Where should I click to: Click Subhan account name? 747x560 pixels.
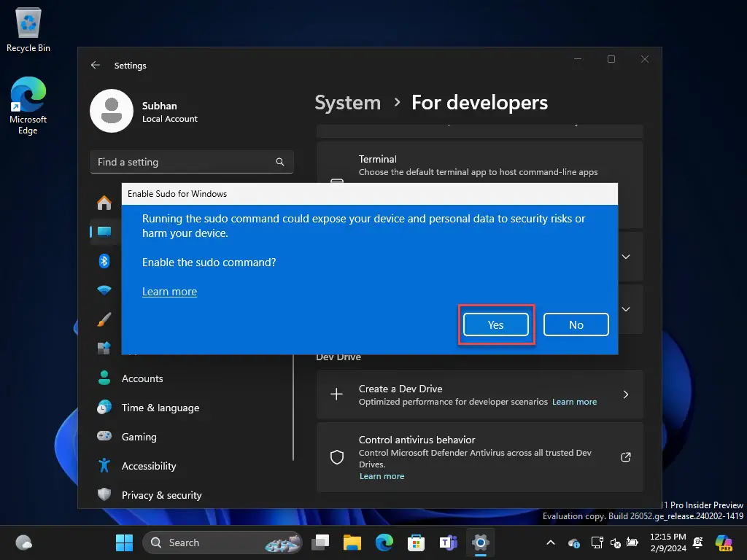159,106
